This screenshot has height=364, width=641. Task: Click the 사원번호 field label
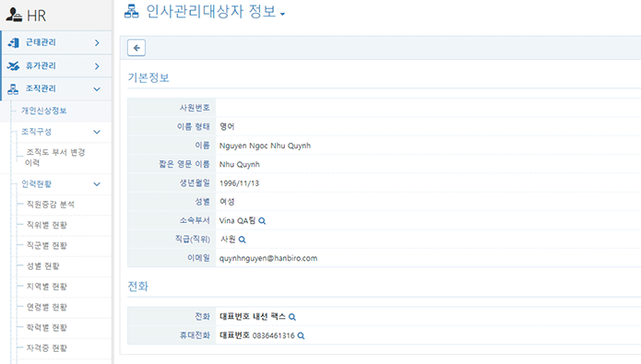pyautogui.click(x=195, y=108)
